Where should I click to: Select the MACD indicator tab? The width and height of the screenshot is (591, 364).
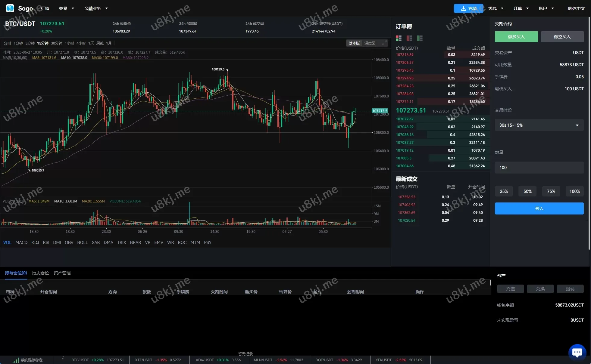(21, 242)
